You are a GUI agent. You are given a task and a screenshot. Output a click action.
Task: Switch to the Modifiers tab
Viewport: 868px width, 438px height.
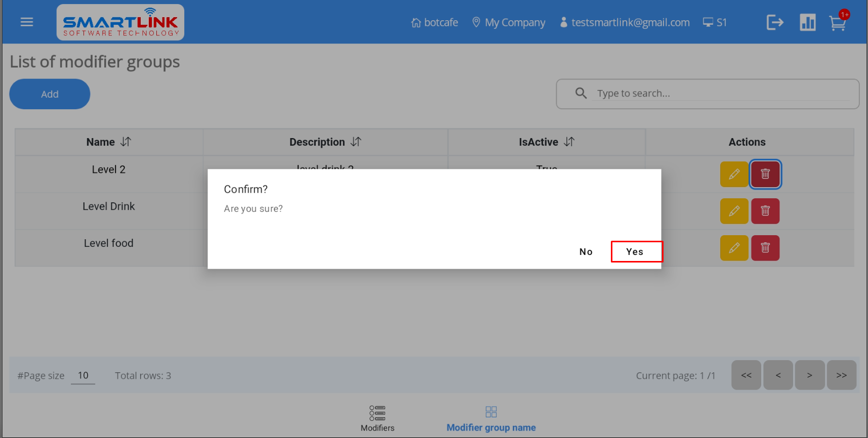pyautogui.click(x=377, y=418)
